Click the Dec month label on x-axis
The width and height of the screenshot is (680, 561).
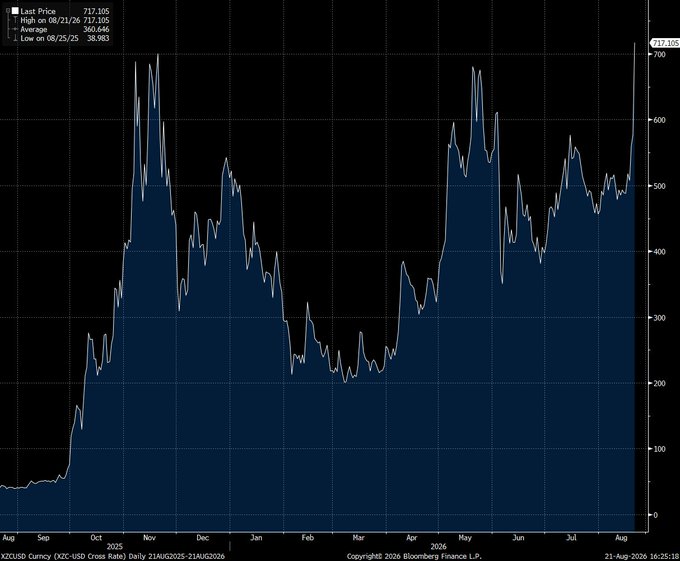203,538
